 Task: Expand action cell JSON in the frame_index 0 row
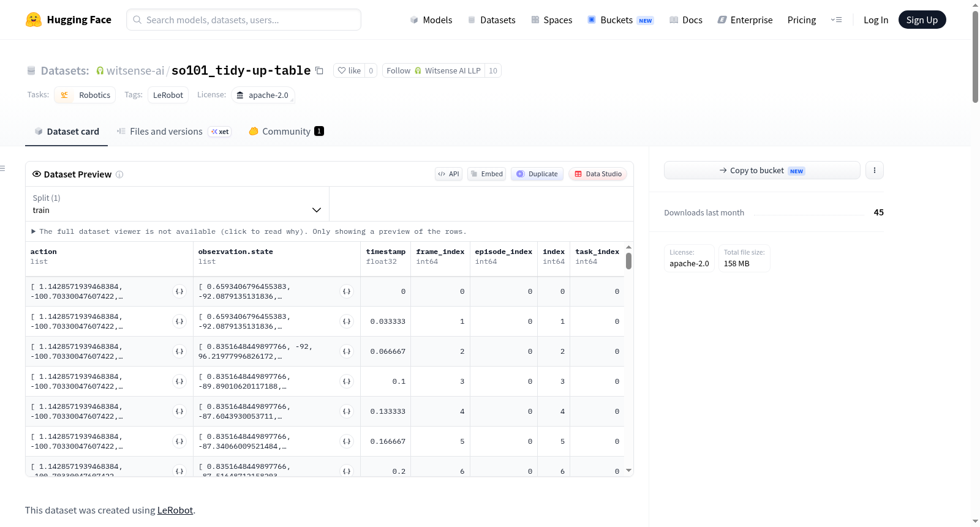[x=179, y=291]
